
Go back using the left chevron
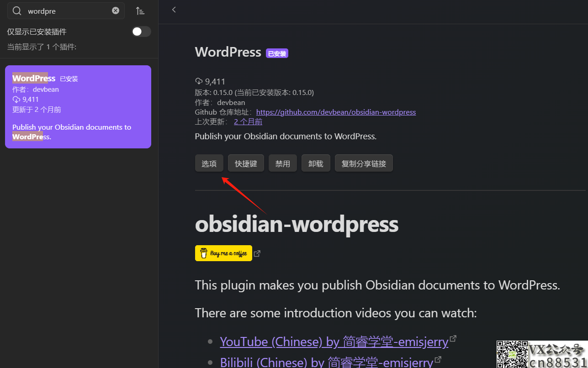pyautogui.click(x=174, y=10)
